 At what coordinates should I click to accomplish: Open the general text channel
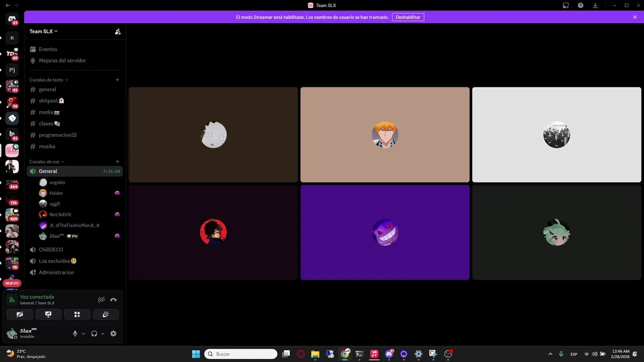coord(74,89)
